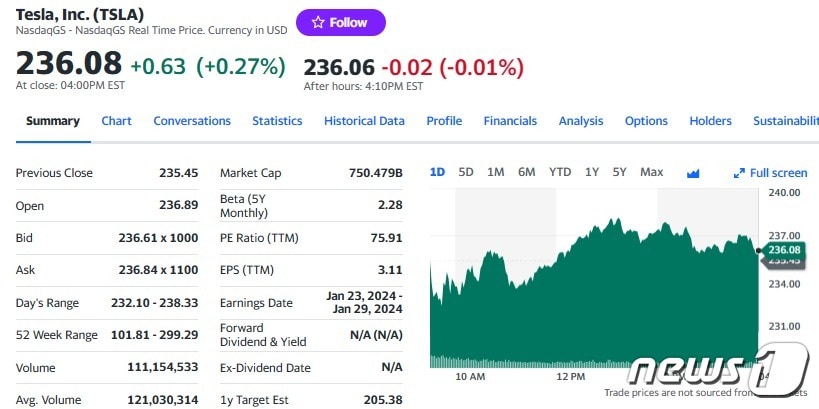
Task: Go to the Statistics tab
Action: (277, 121)
